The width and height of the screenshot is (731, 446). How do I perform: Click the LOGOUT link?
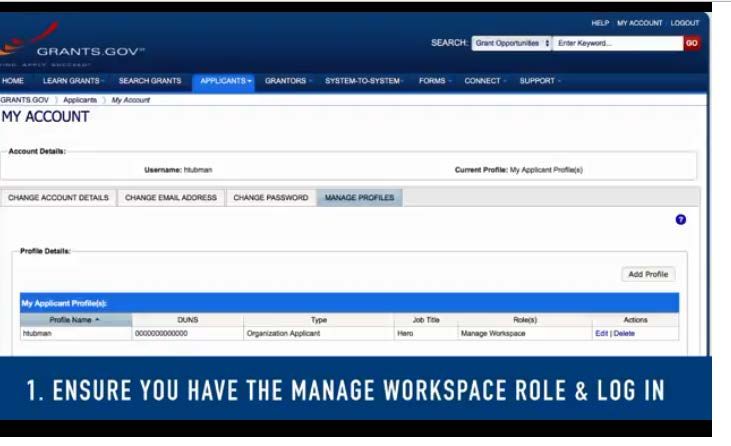tap(685, 23)
